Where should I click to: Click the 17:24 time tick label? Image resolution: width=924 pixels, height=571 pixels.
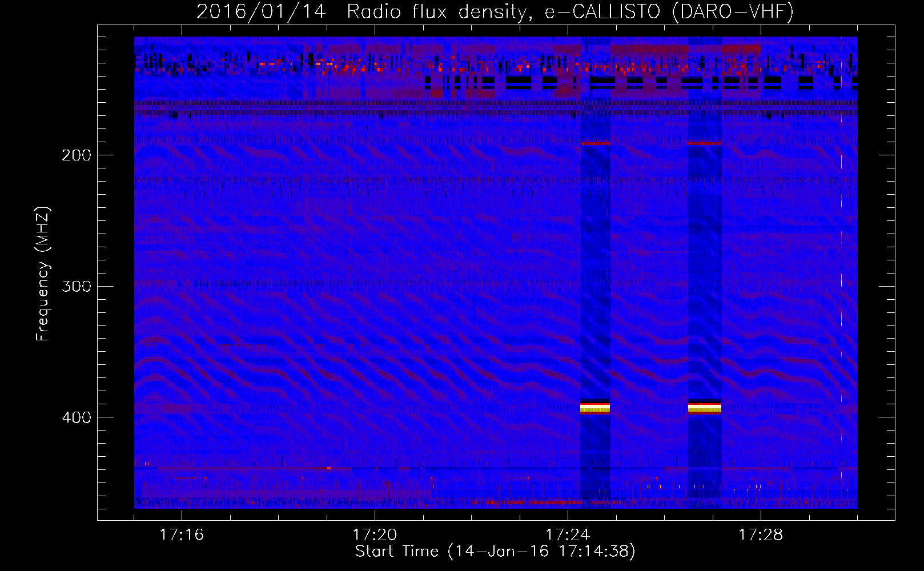coord(568,534)
